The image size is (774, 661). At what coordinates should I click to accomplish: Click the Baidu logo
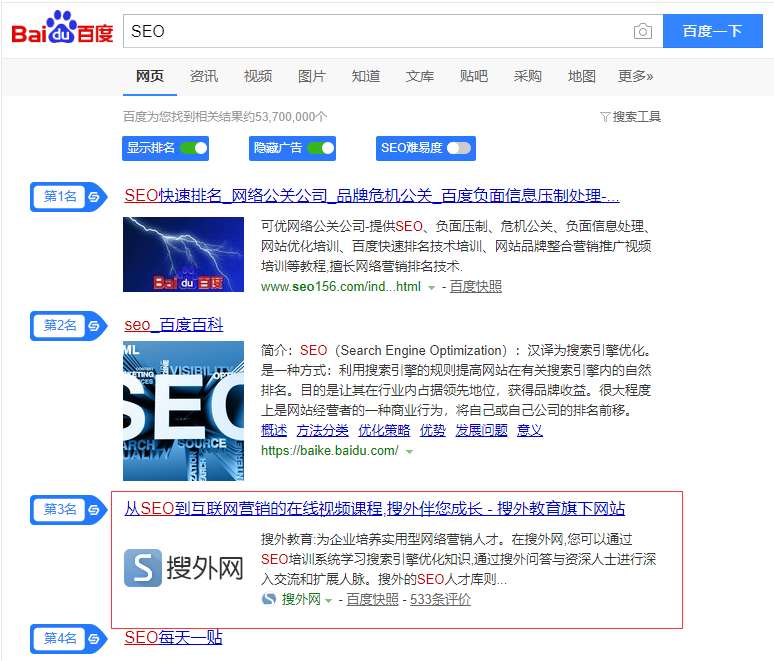tap(62, 28)
